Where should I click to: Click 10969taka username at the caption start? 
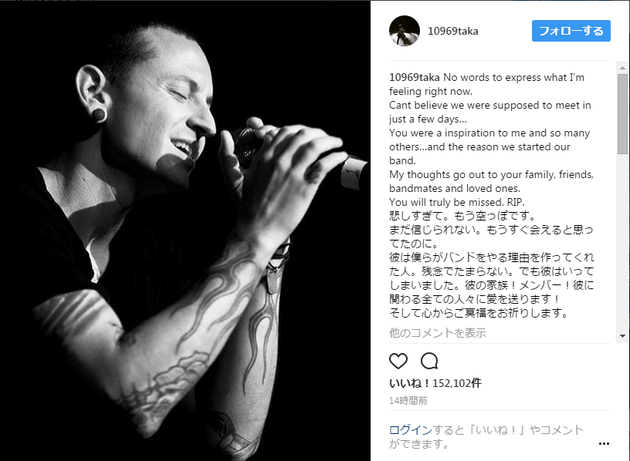coord(414,77)
